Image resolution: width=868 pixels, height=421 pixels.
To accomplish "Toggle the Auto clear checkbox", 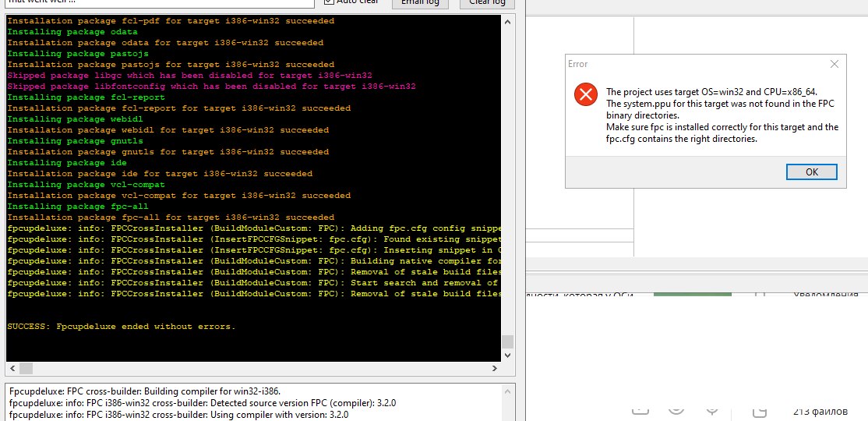I will click(329, 2).
